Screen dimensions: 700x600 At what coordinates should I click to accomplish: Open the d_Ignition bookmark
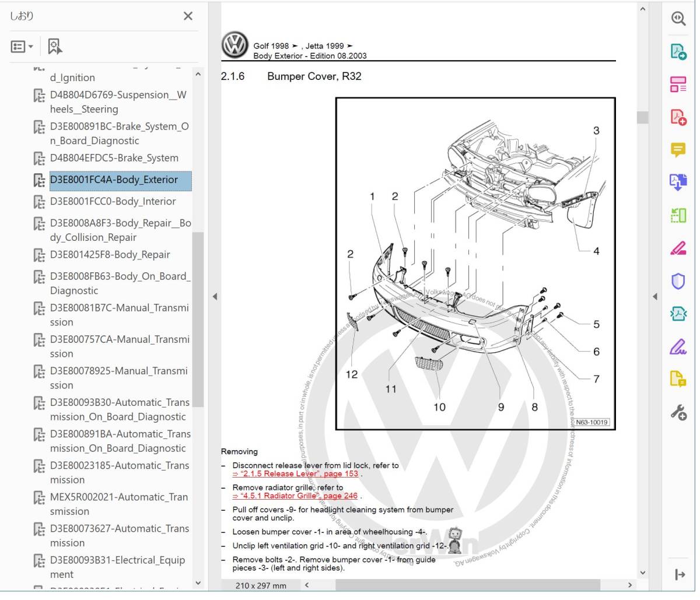(x=72, y=78)
